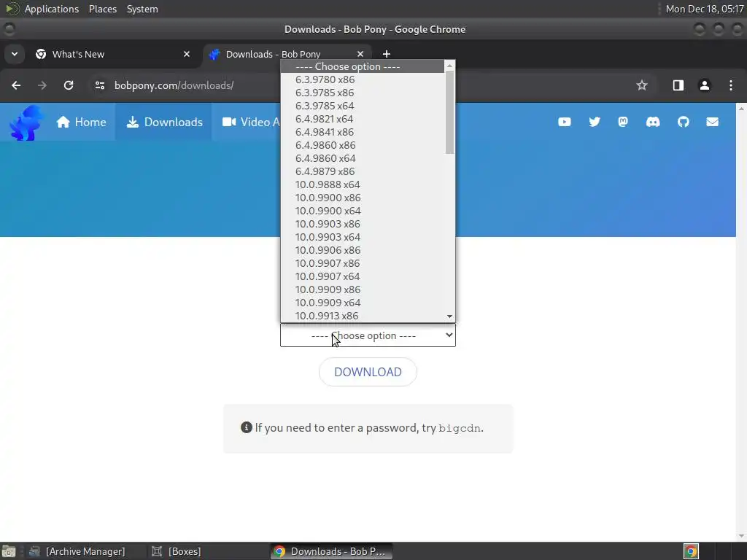The height and width of the screenshot is (560, 747).
Task: Click the Downloads - Bob P... taskbar entry
Action: point(332,551)
